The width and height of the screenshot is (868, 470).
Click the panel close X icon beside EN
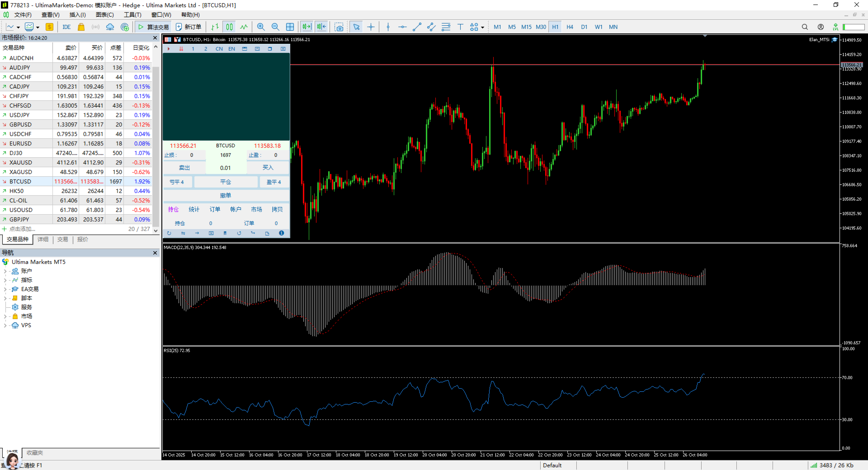[x=283, y=49]
